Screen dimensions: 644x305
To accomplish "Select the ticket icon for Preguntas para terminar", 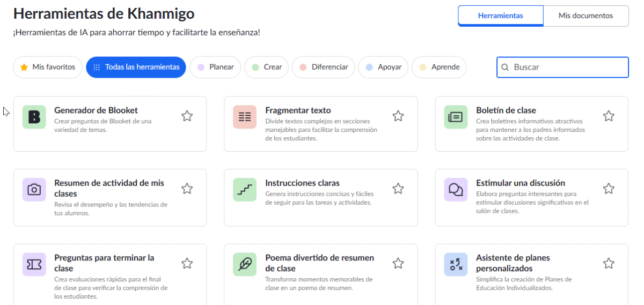I will point(34,264).
